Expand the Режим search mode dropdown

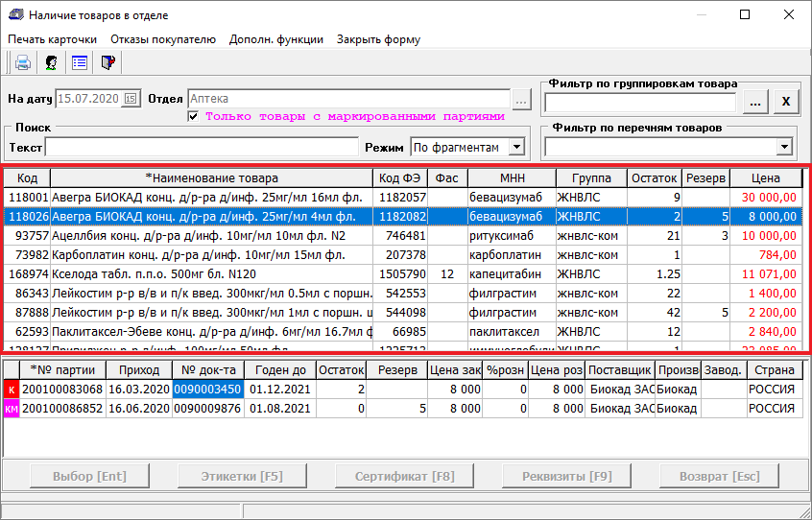coord(516,147)
